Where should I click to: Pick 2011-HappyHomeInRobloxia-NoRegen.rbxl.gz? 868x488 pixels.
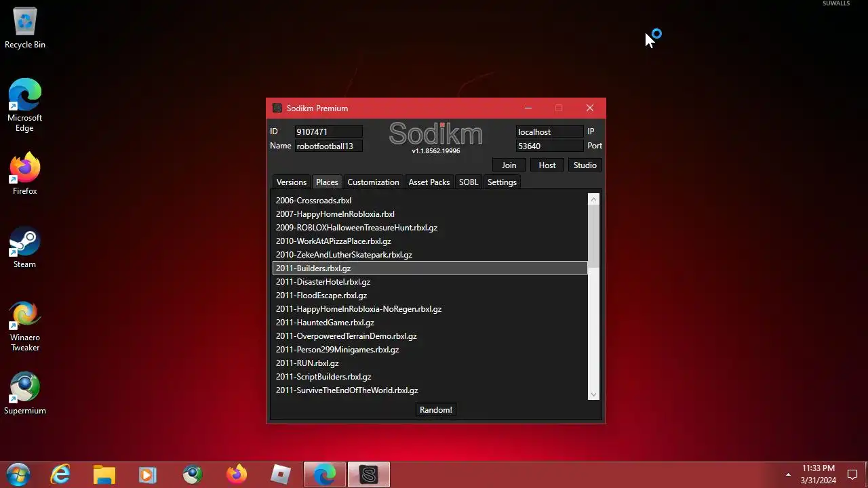pos(430,309)
